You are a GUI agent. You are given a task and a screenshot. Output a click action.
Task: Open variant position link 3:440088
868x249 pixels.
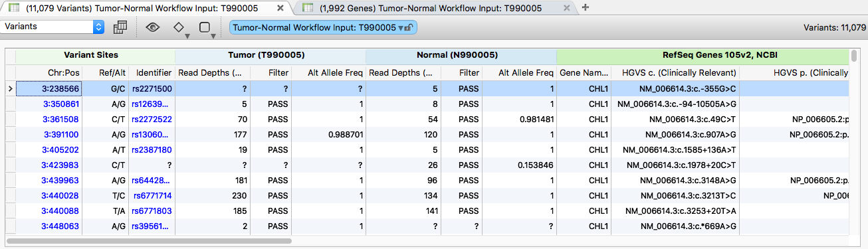60,211
